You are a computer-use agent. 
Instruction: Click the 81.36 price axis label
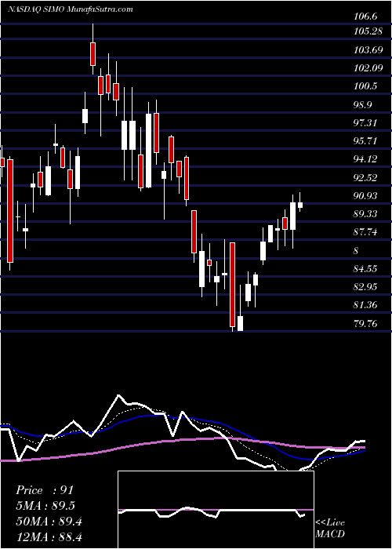pyautogui.click(x=366, y=305)
